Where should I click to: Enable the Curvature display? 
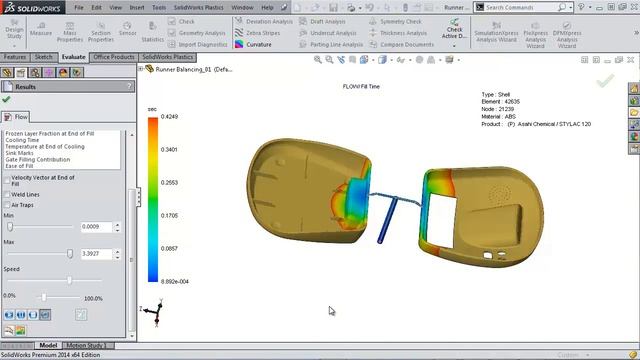pyautogui.click(x=253, y=44)
